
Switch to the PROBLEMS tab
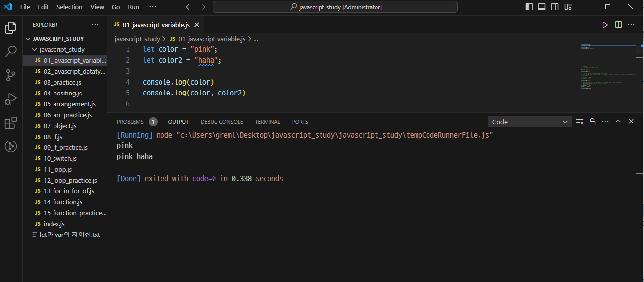tap(137, 122)
